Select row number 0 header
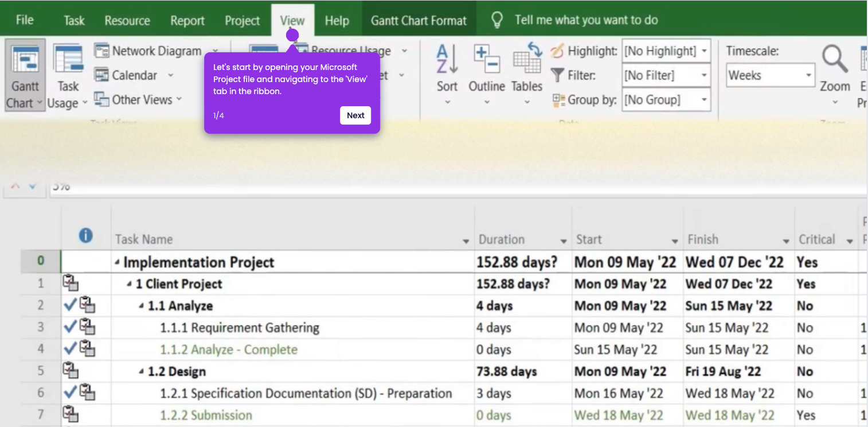868x427 pixels. pos(41,261)
